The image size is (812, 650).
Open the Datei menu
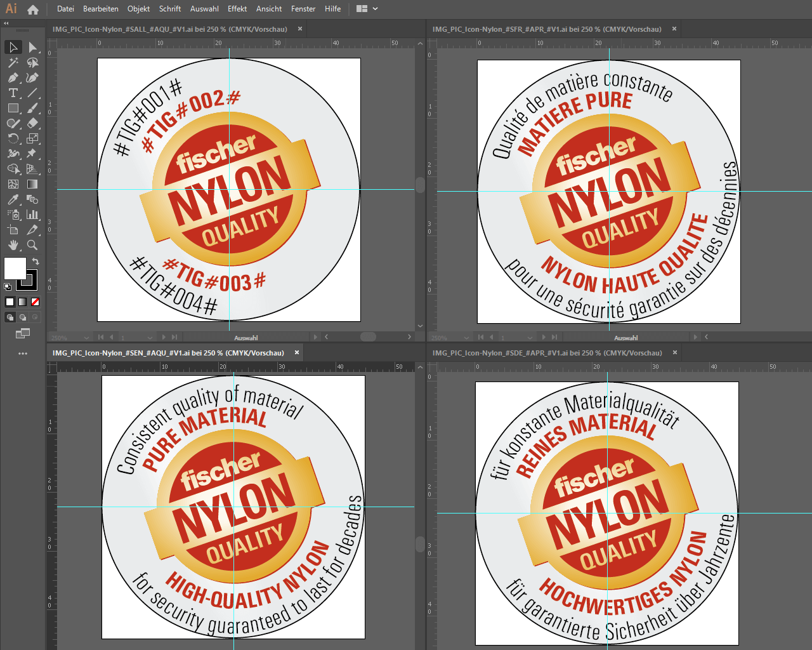click(x=65, y=9)
